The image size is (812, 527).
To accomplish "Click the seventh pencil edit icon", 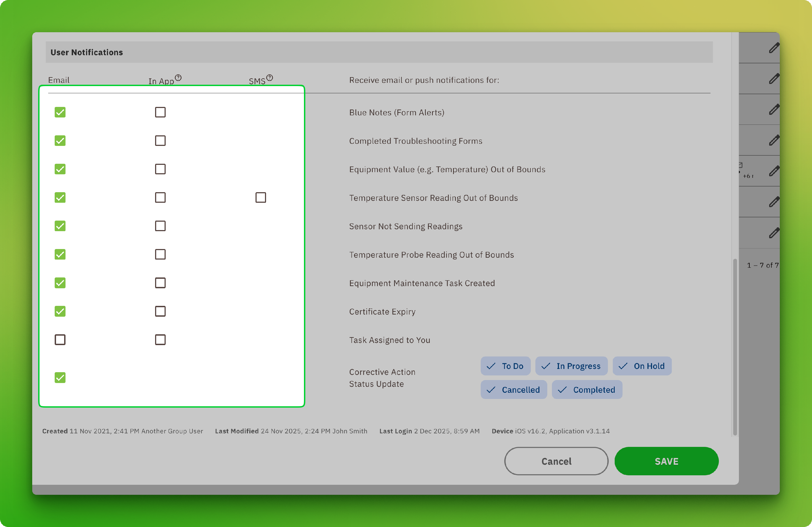I will [x=774, y=233].
